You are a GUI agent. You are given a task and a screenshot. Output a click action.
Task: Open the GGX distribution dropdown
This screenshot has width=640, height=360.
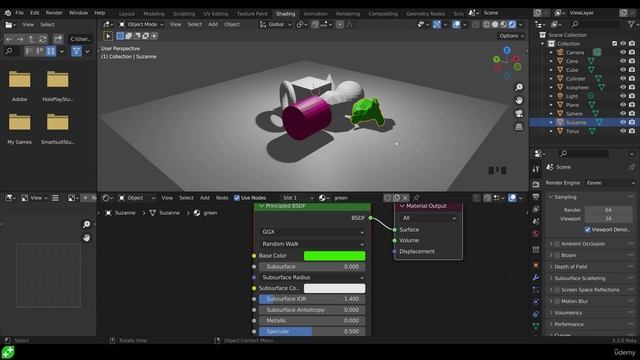pyautogui.click(x=312, y=232)
